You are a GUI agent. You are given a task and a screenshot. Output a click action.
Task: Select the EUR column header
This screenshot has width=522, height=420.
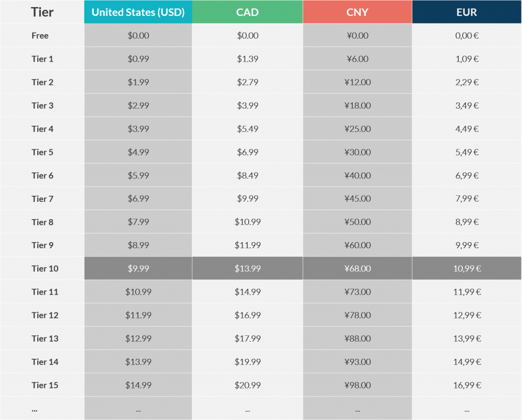point(467,12)
